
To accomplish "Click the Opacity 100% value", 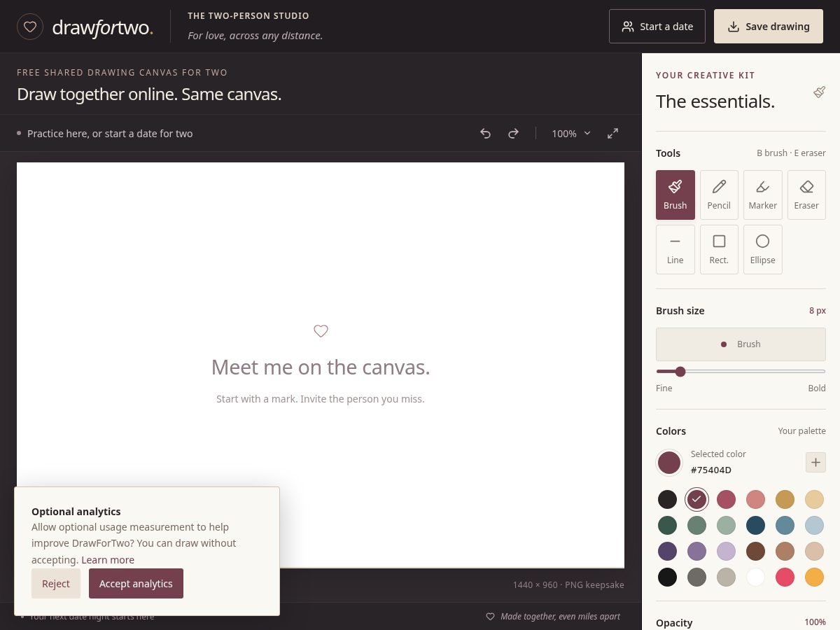I will 815,622.
